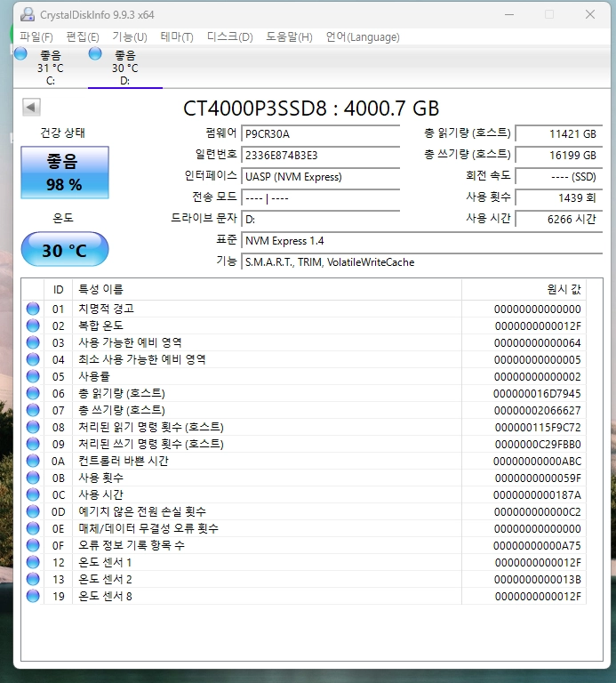Click the status orb of row 0F 오류 정보 기록

click(x=33, y=545)
